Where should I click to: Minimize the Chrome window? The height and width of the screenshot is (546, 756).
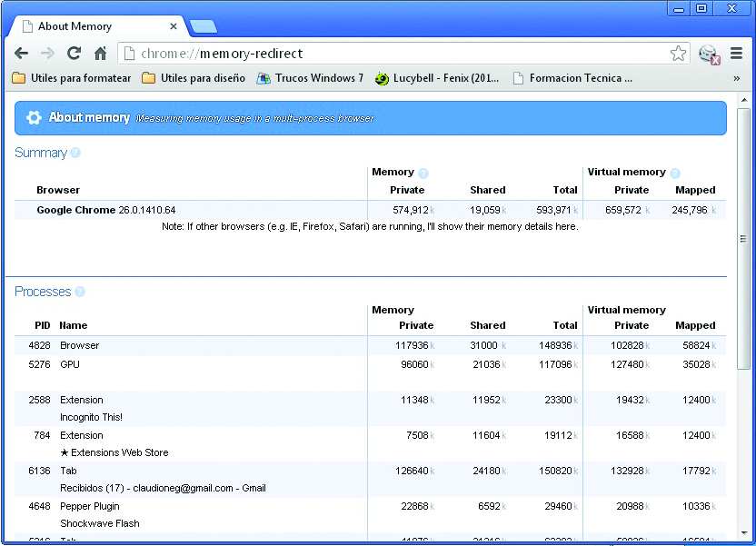point(679,9)
